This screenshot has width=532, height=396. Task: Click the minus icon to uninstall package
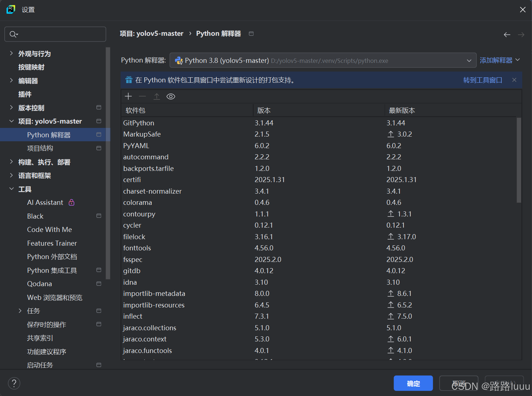[x=142, y=96]
